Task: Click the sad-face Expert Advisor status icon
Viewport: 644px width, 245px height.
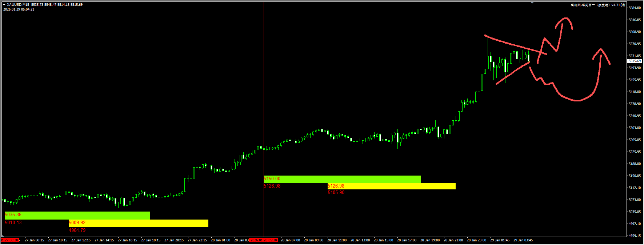Action: tap(623, 5)
